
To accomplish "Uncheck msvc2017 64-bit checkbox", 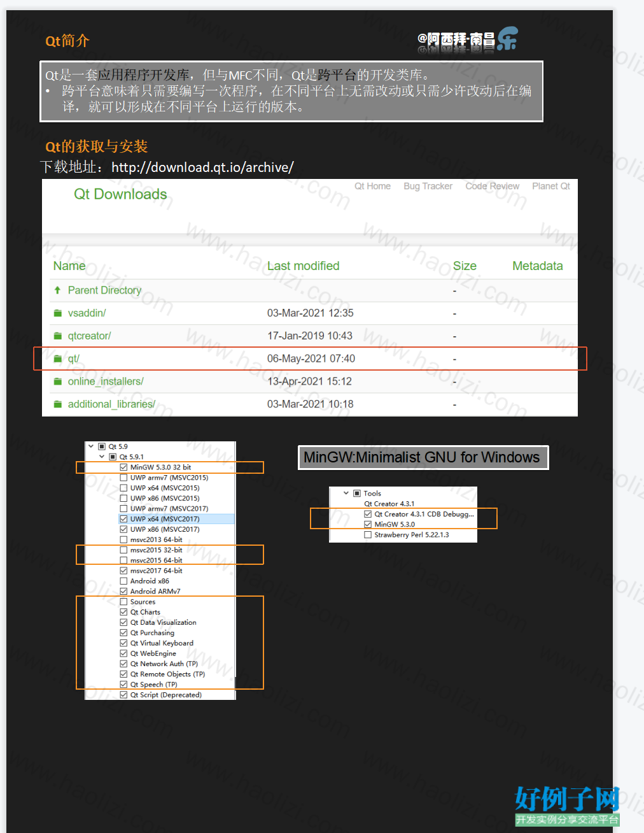I will (123, 571).
